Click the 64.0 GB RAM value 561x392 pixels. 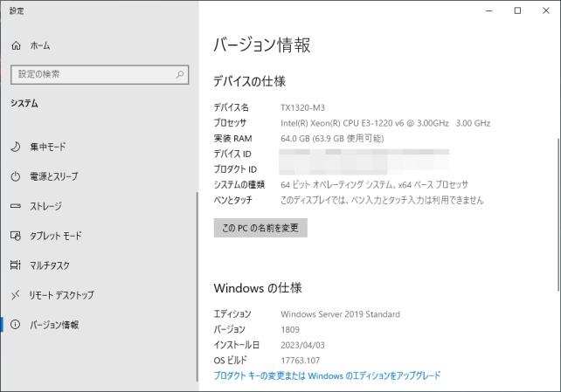tap(332, 139)
